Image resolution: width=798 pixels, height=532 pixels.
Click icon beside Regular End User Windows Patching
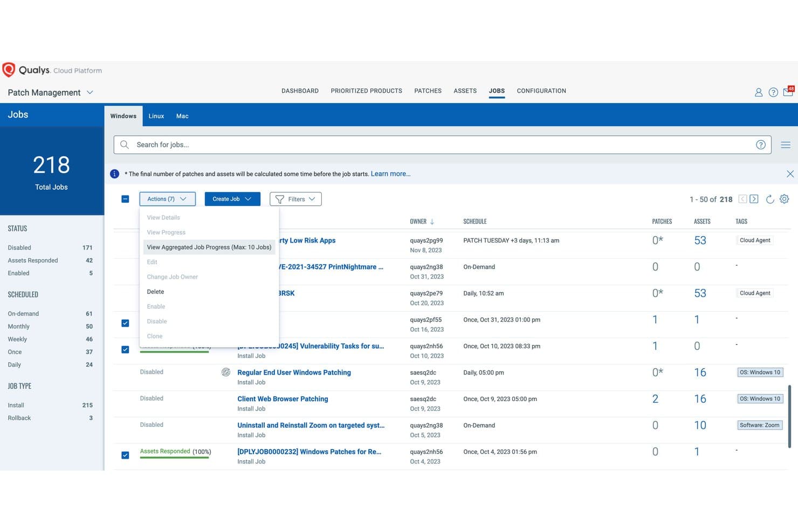click(x=226, y=372)
